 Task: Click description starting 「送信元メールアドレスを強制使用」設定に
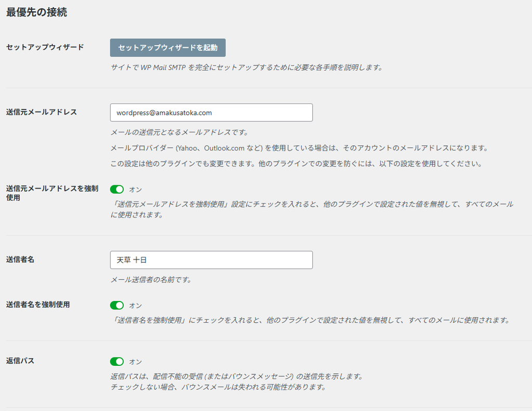[x=312, y=210]
